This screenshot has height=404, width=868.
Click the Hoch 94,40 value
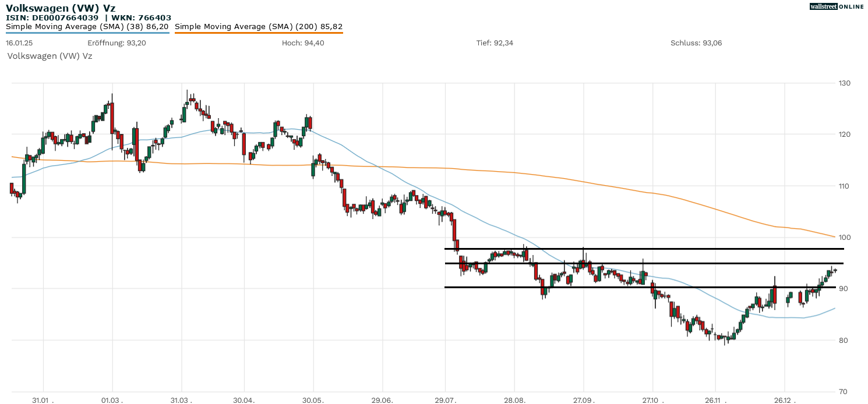(303, 43)
